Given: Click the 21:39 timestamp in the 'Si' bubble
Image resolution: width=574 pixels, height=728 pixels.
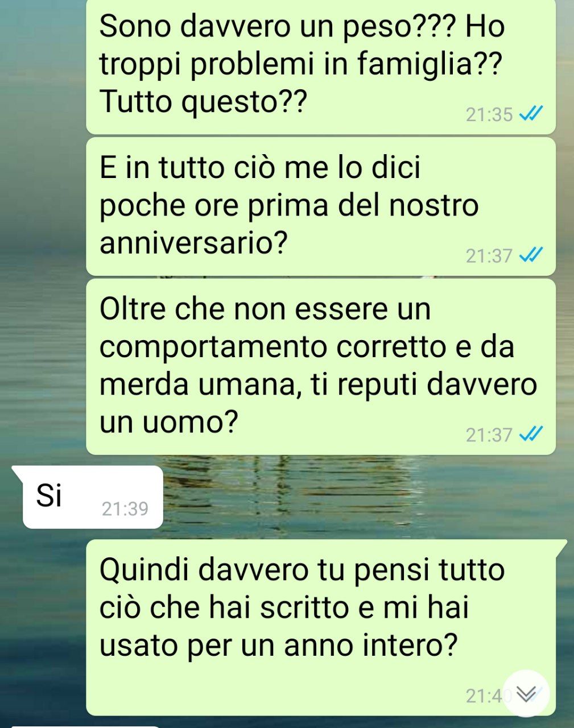Looking at the screenshot, I should pos(125,508).
